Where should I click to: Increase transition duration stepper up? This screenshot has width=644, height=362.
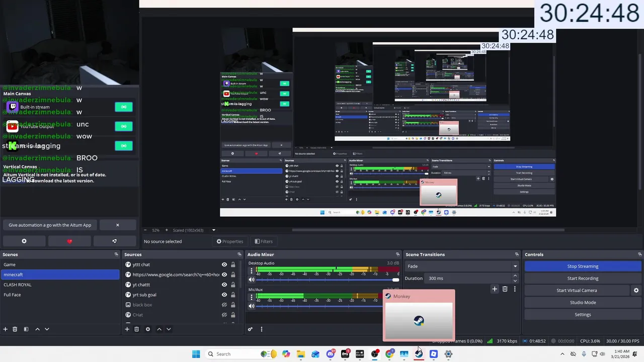coord(515,276)
